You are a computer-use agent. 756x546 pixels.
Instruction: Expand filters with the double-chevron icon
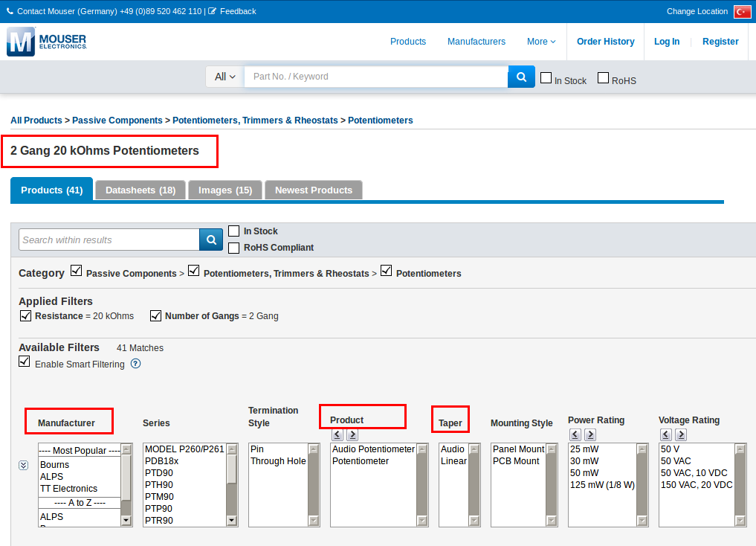(x=23, y=466)
